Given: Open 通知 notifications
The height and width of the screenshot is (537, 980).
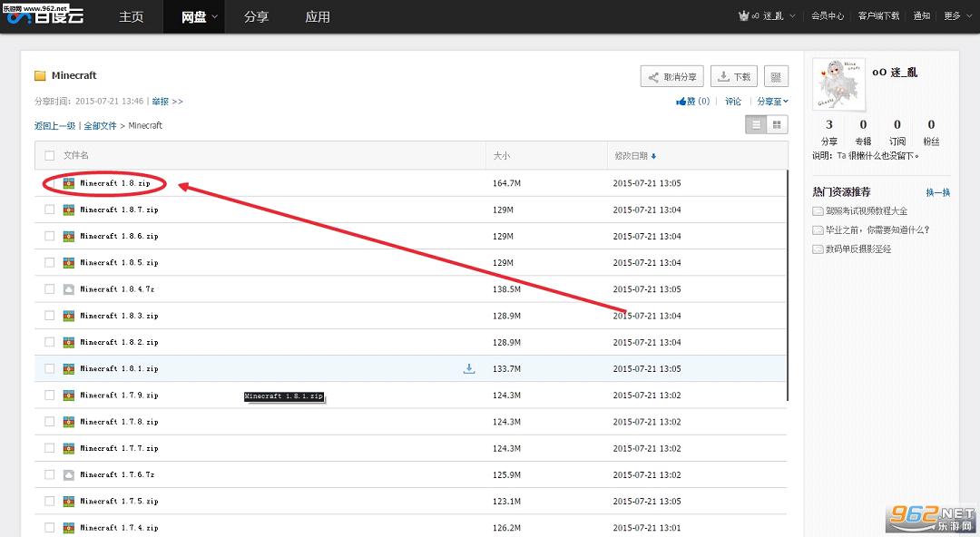Looking at the screenshot, I should [922, 15].
